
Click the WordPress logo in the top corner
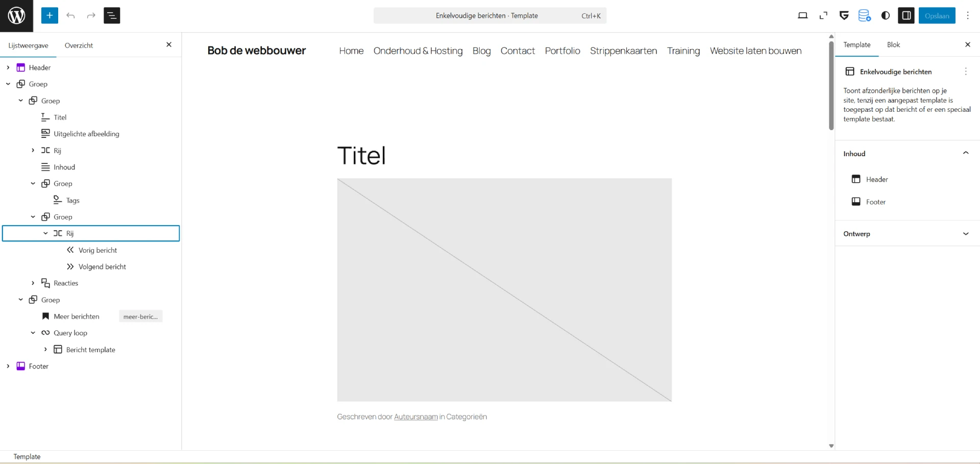coord(16,15)
